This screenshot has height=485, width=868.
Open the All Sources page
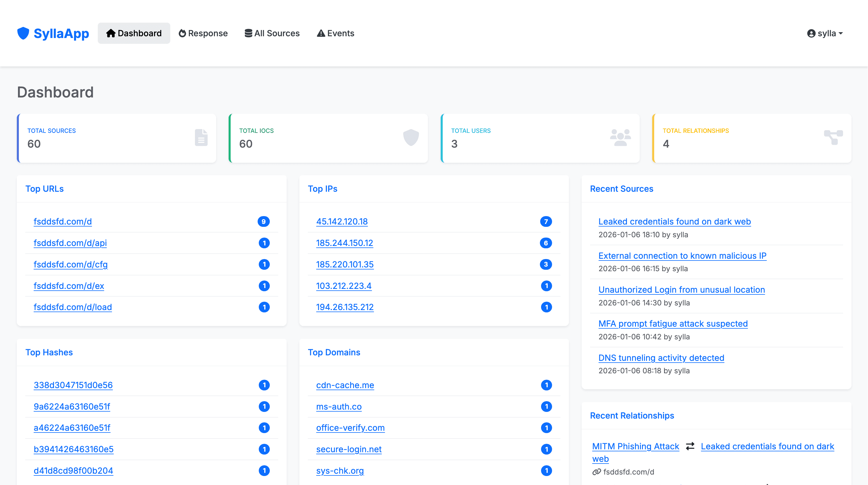[272, 33]
